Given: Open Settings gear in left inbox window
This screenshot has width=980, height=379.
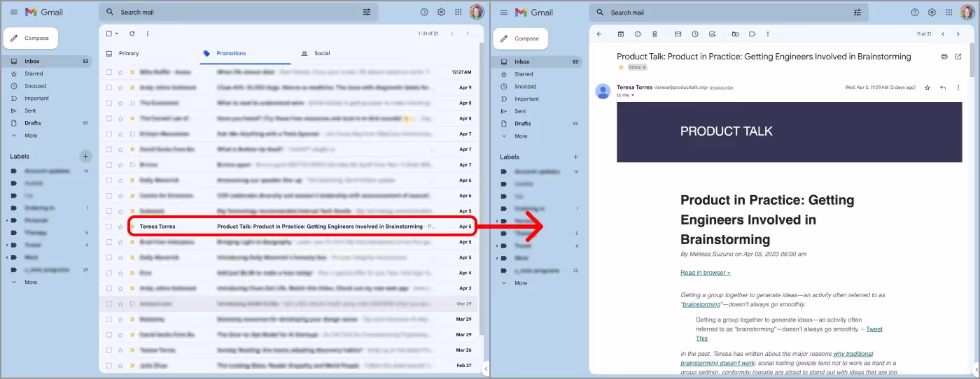Looking at the screenshot, I should coord(441,12).
